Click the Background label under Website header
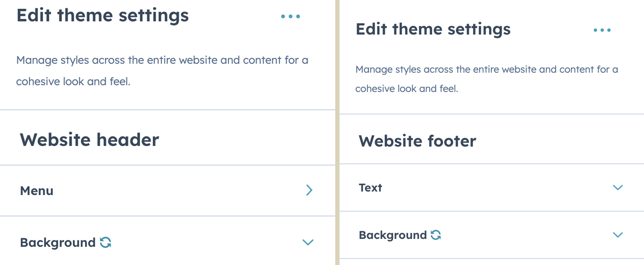Viewport: 644px width, 265px height. 58,243
